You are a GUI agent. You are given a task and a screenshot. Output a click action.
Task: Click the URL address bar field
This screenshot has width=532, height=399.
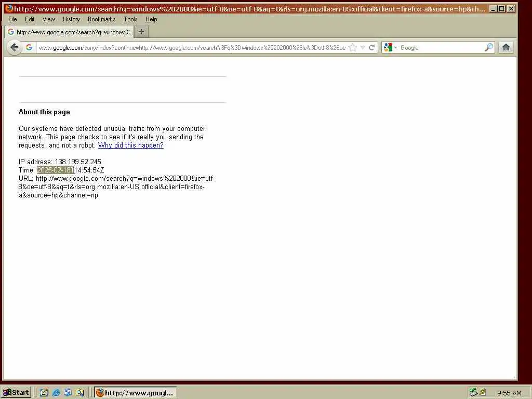(x=192, y=47)
